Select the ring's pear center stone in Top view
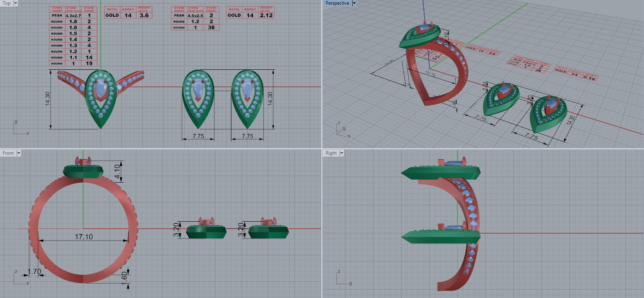The height and width of the screenshot is (298, 644). (x=101, y=89)
